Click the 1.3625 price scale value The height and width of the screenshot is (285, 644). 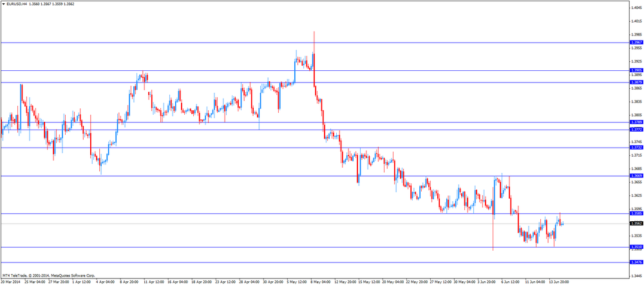click(x=637, y=196)
